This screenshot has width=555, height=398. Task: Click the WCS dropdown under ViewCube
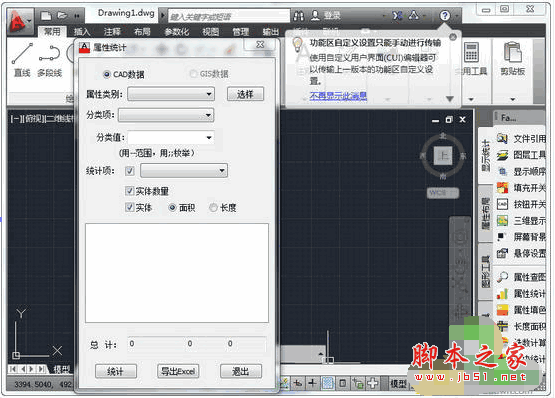[443, 193]
